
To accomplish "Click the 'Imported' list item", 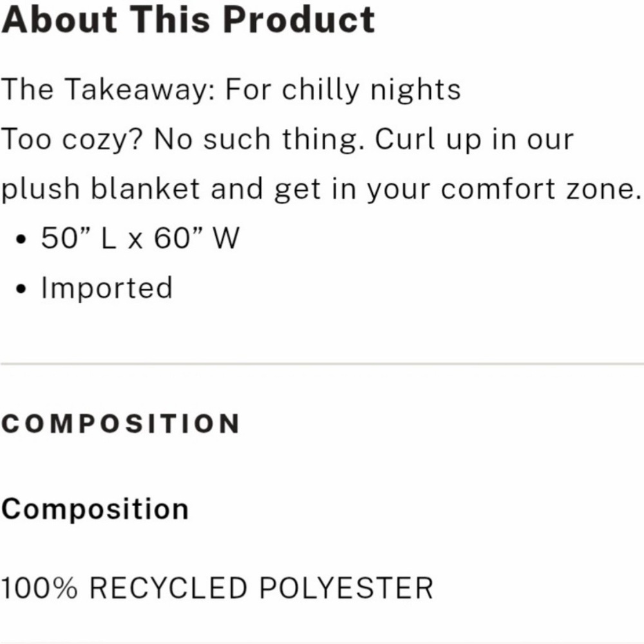I will coord(107,289).
